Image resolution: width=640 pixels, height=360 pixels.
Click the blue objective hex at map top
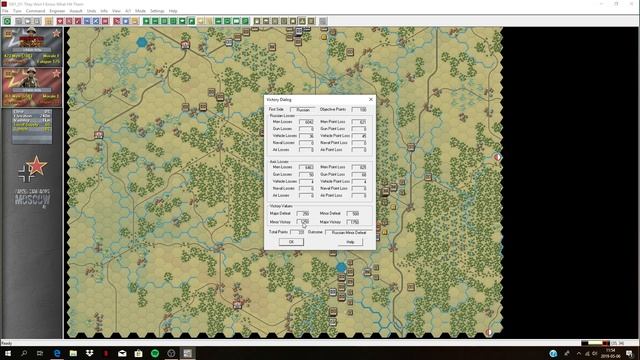[x=142, y=42]
